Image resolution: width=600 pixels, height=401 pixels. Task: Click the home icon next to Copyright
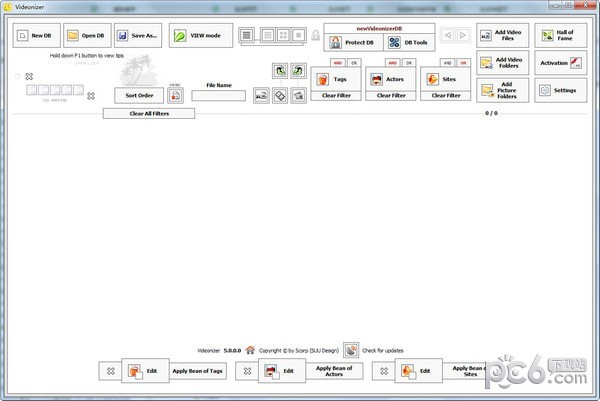pos(250,351)
